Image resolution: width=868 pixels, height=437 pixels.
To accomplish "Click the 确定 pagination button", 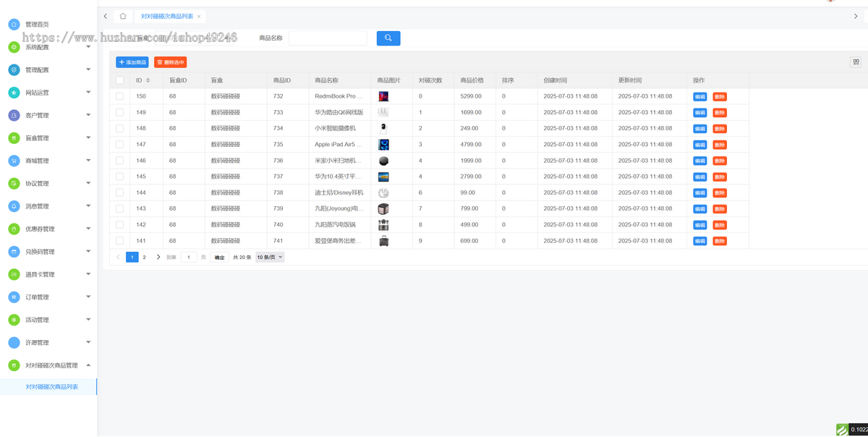I will pyautogui.click(x=220, y=257).
